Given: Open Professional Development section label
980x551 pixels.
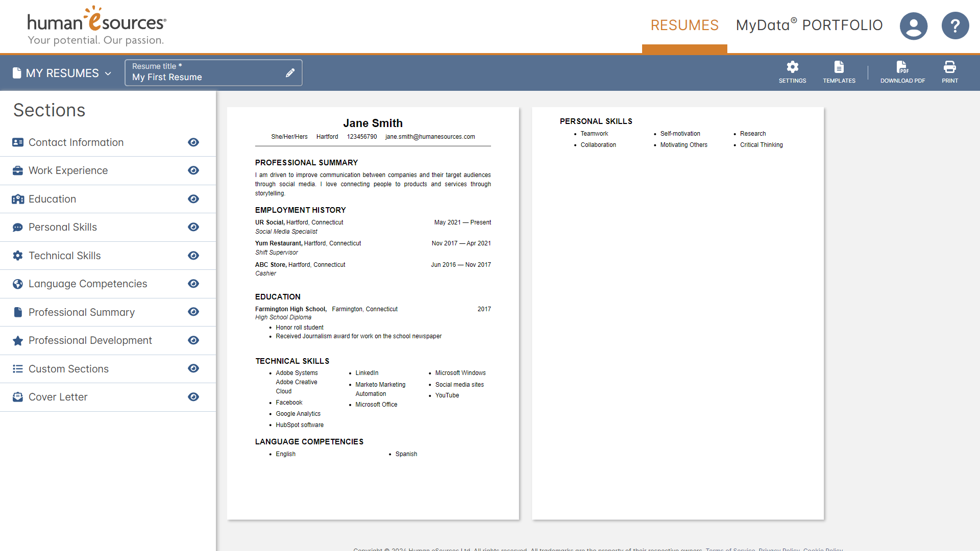Looking at the screenshot, I should click(90, 340).
